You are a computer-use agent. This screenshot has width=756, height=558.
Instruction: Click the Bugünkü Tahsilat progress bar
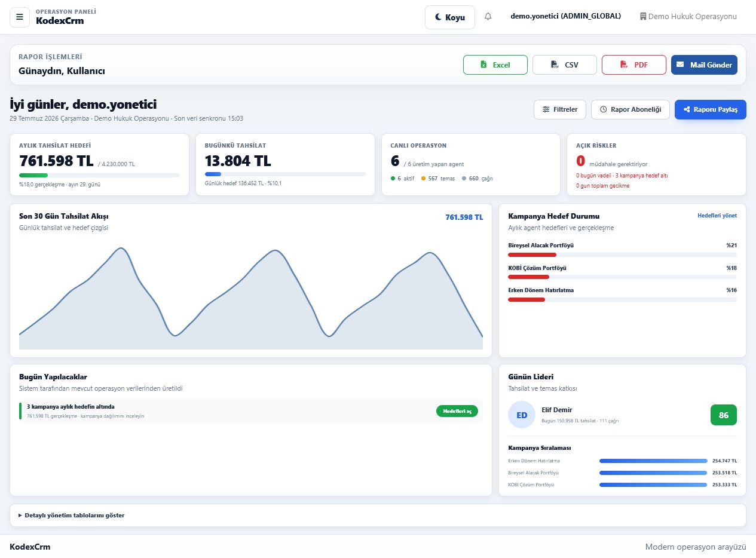pos(285,174)
